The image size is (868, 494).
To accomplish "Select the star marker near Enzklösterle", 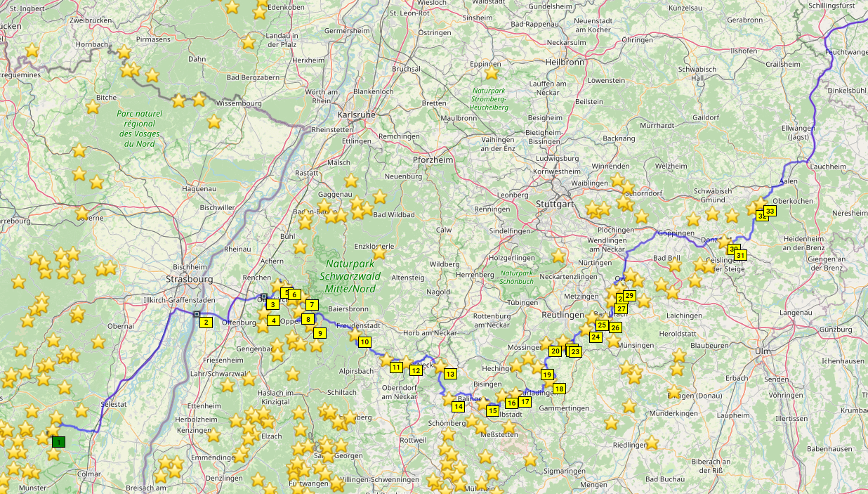I will click(x=380, y=252).
